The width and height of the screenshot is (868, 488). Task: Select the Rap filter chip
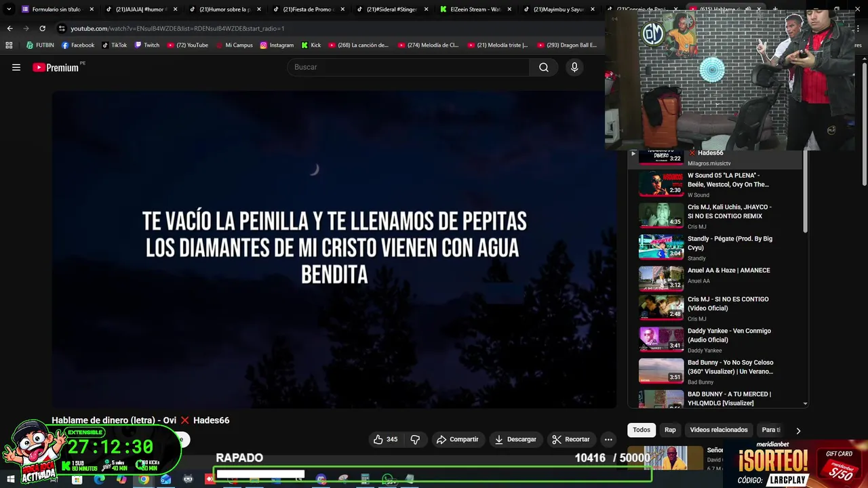[670, 430]
